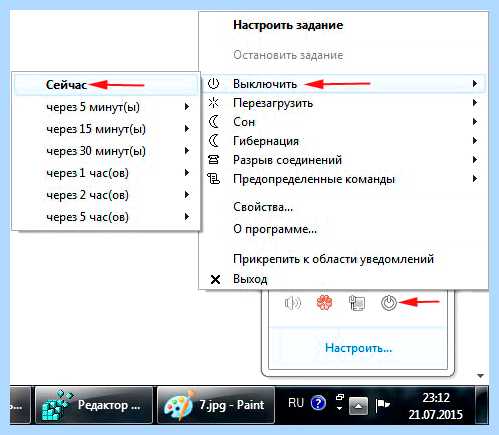Image resolution: width=499 pixels, height=435 pixels.
Task: Expand submenu arrow of Перезагрузить
Action: pyautogui.click(x=475, y=102)
